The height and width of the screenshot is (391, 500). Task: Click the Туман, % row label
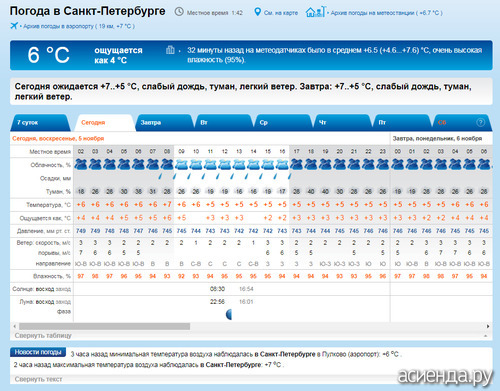(58, 192)
